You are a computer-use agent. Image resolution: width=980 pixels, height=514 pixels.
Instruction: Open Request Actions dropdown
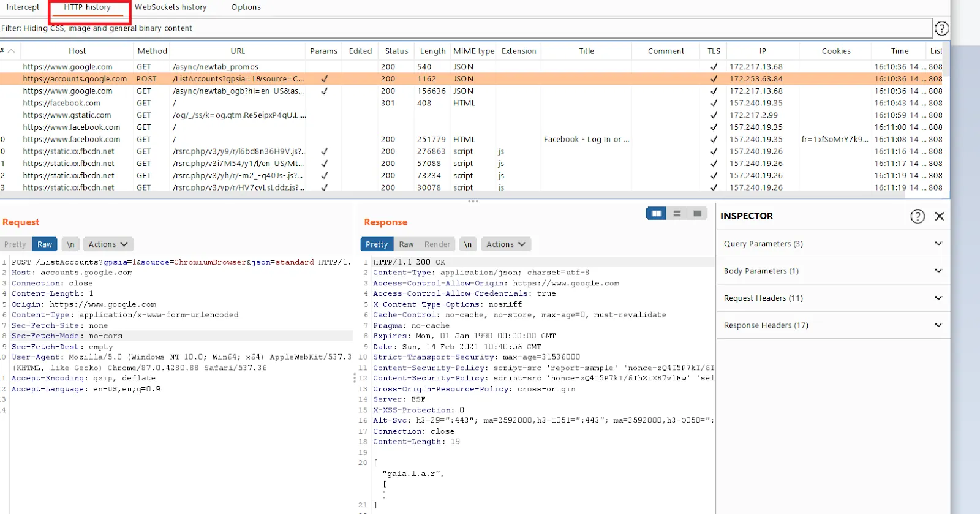point(108,244)
